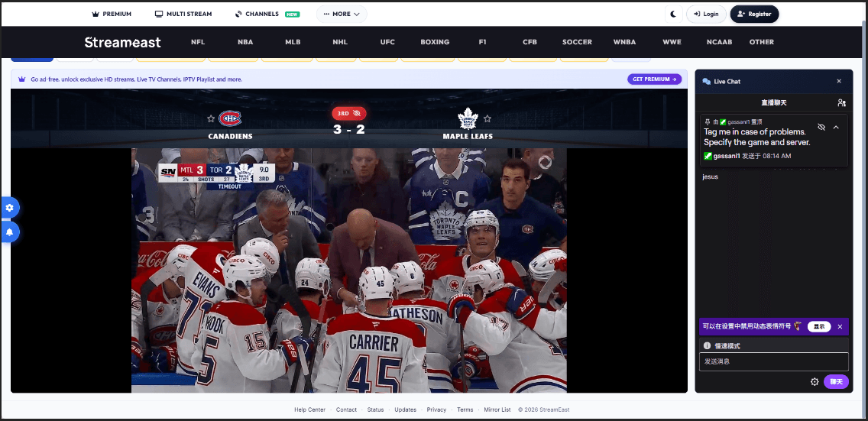
Task: Open the Mirror List footer link
Action: point(497,410)
